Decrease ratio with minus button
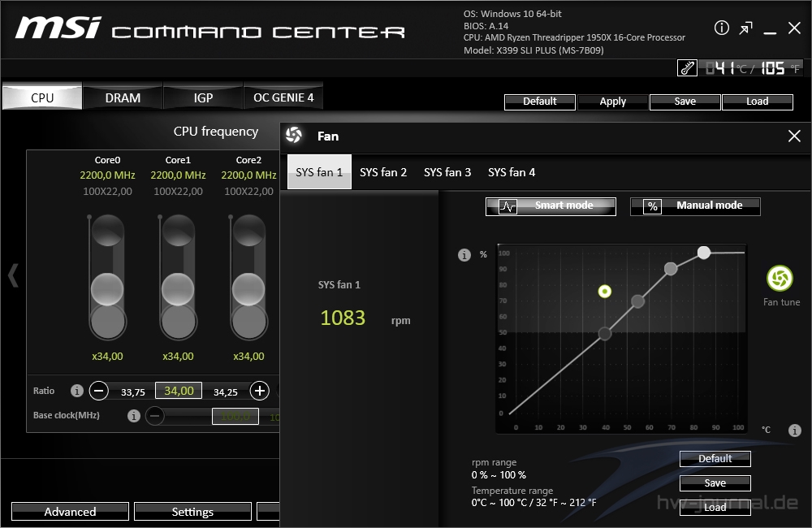The image size is (812, 528). click(x=99, y=391)
